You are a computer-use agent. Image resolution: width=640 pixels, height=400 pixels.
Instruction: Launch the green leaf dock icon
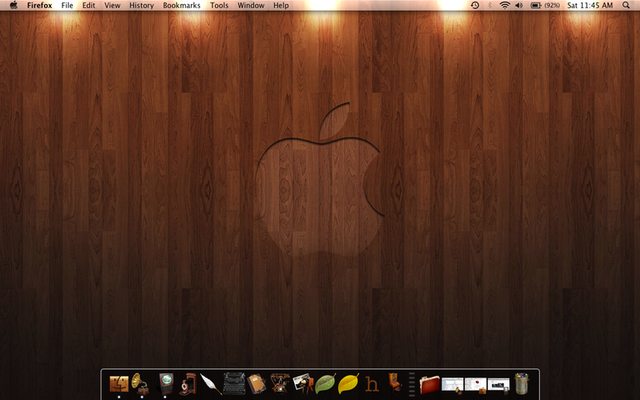[325, 384]
